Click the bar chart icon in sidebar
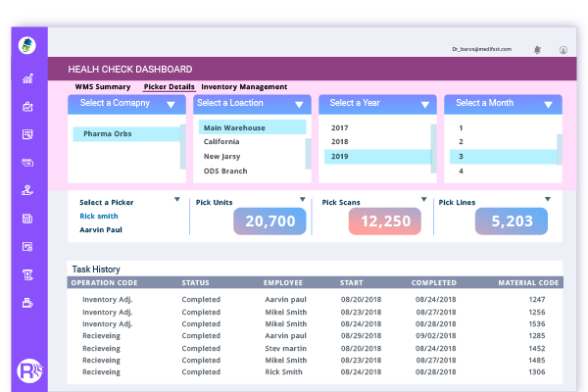The image size is (588, 392). (27, 78)
